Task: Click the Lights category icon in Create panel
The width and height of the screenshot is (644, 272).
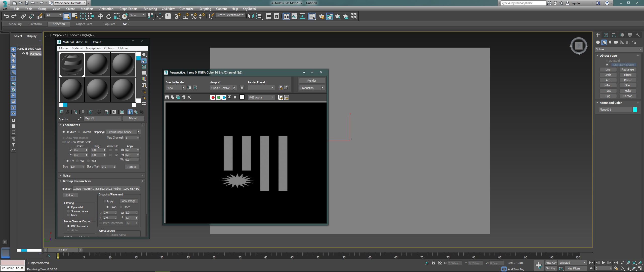Action: pos(610,42)
